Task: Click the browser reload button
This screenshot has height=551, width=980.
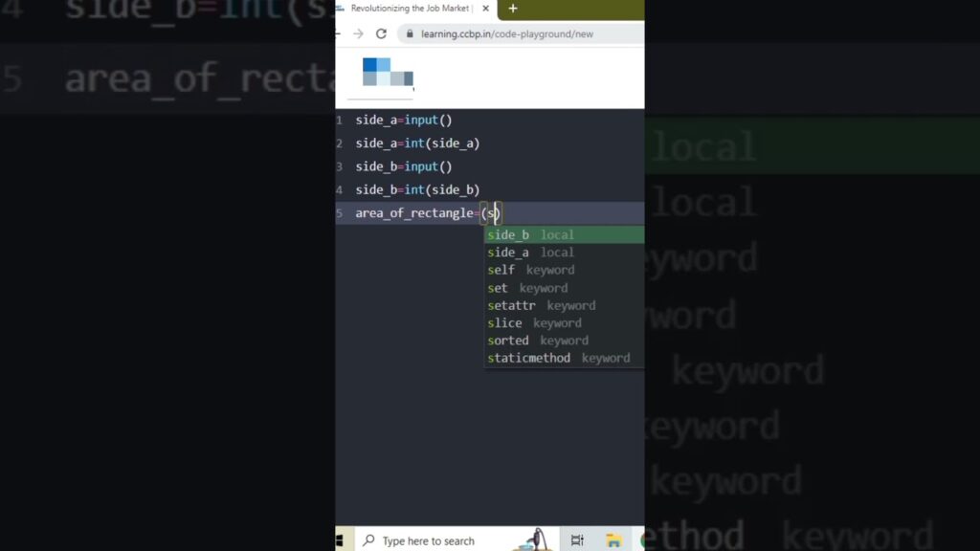Action: [x=381, y=33]
